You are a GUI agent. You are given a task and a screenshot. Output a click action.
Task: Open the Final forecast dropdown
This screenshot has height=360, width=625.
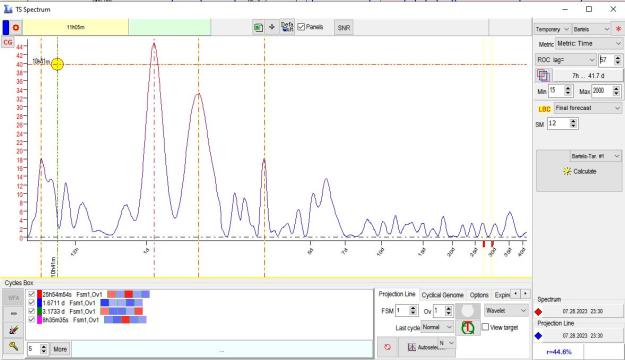point(588,108)
